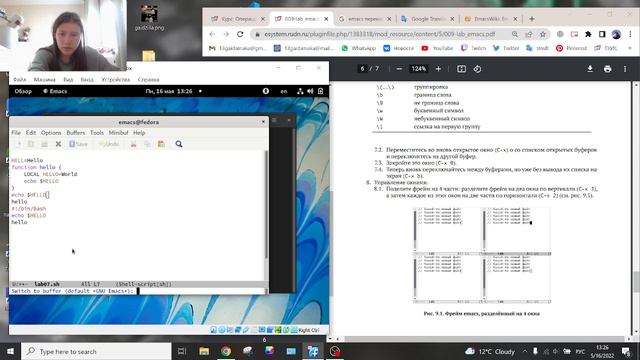The height and width of the screenshot is (360, 640).
Task: Open PDF viewer more actions menu
Action: pyautogui.click(x=625, y=69)
